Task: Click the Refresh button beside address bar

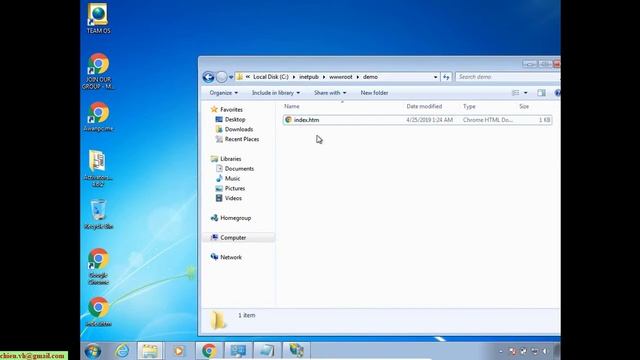Action: (x=446, y=77)
